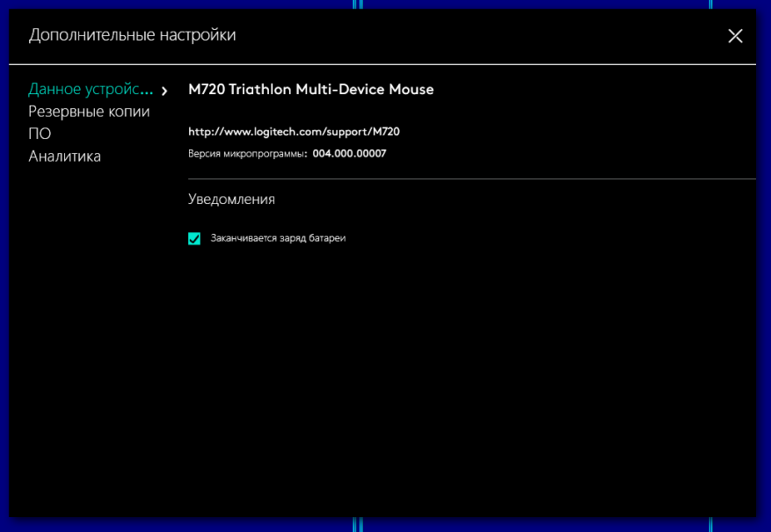Open the Аналитика section
Screen dimensions: 771x532
64,157
